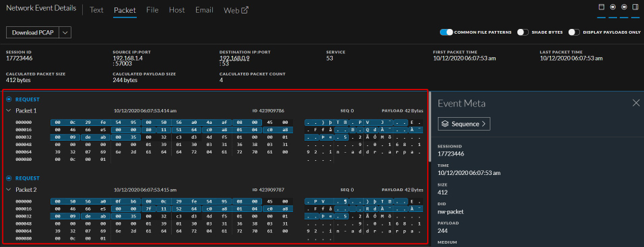Viewport: 644px width, 247px height.
Task: Open the Host tab
Action: click(x=177, y=10)
